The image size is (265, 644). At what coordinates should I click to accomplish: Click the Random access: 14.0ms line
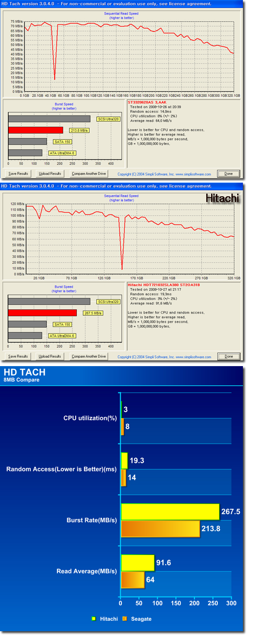[150, 111]
